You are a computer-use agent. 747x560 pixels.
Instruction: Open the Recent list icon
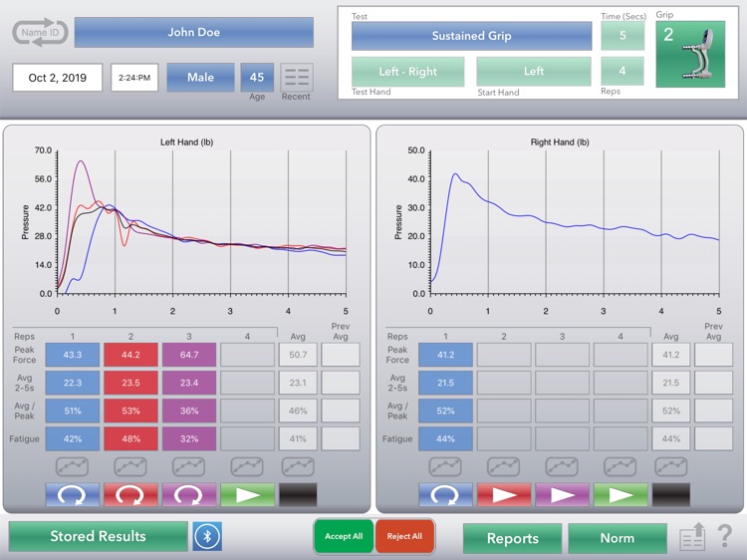tap(297, 77)
